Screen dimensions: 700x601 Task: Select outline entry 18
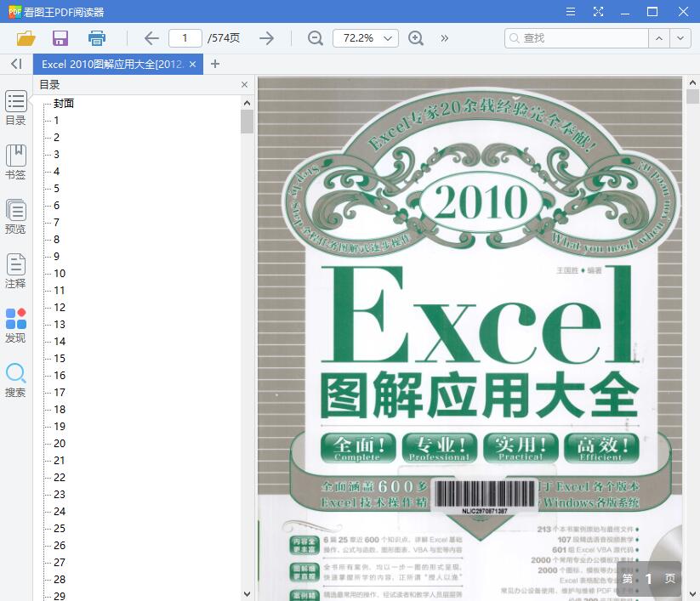tap(60, 410)
